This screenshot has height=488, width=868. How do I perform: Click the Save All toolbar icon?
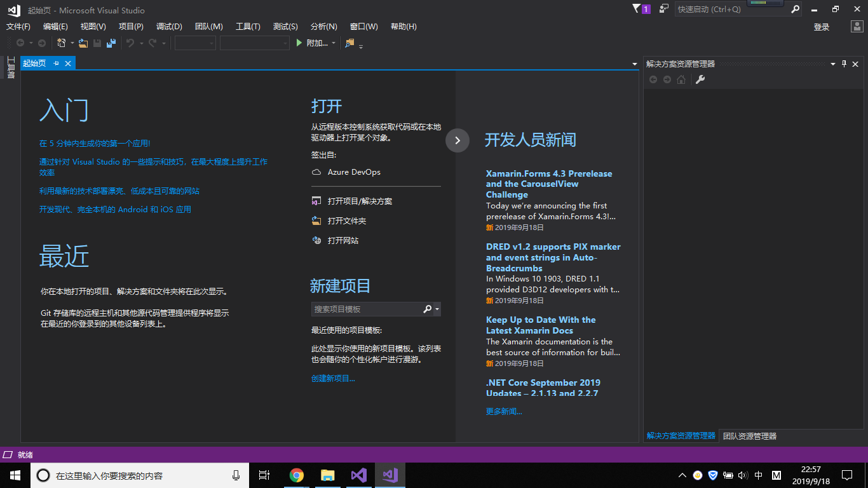[x=111, y=43]
